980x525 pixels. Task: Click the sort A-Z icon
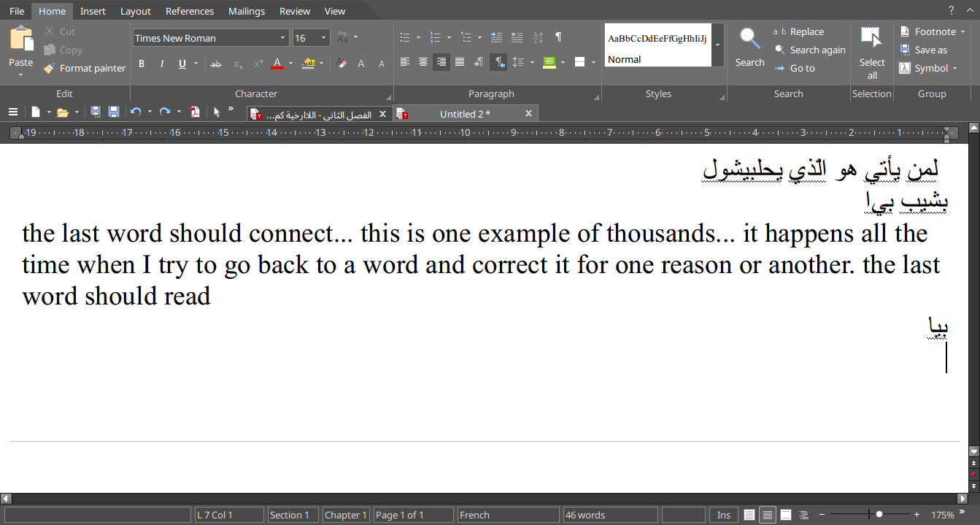pos(539,38)
